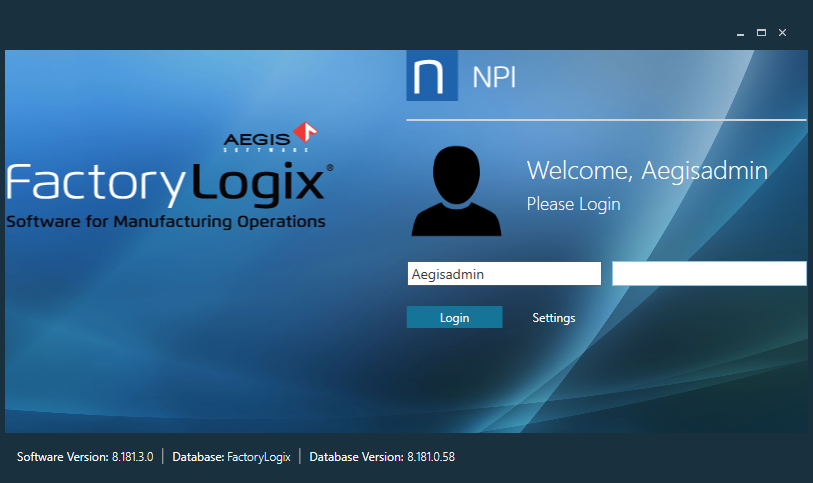
Task: Click 'Software for Manufacturing Operations' tagline
Action: click(x=166, y=222)
